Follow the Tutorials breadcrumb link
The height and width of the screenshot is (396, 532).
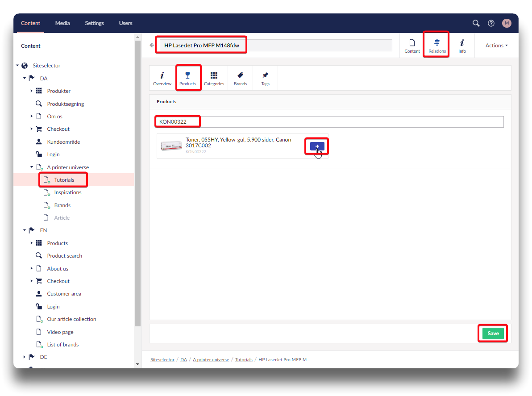pyautogui.click(x=244, y=360)
